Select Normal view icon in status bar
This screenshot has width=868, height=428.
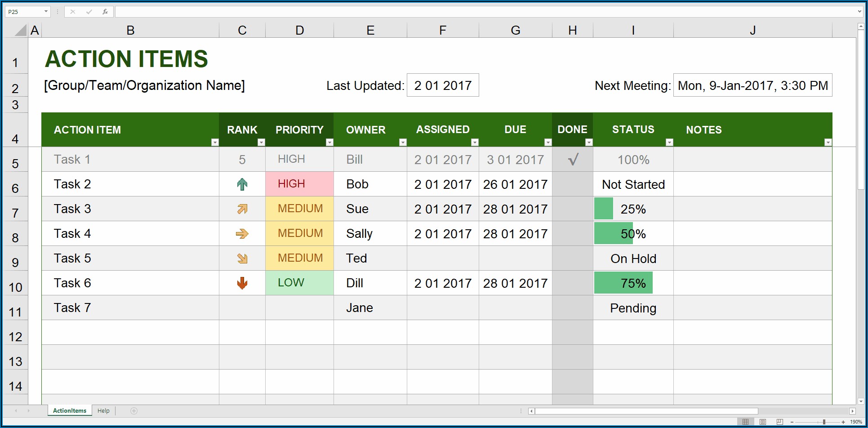(x=745, y=422)
